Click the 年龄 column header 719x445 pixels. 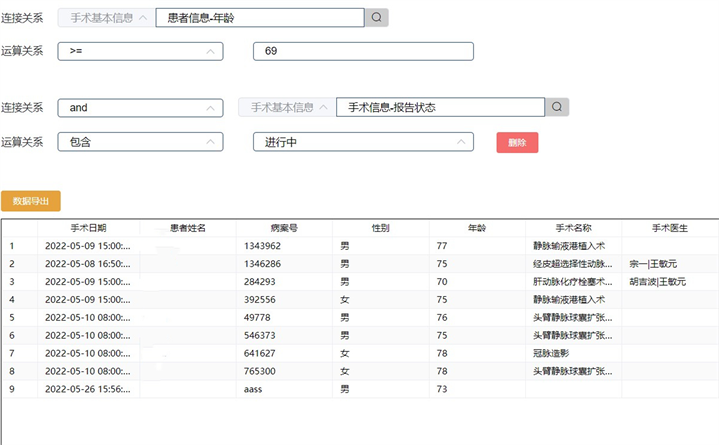tap(477, 228)
